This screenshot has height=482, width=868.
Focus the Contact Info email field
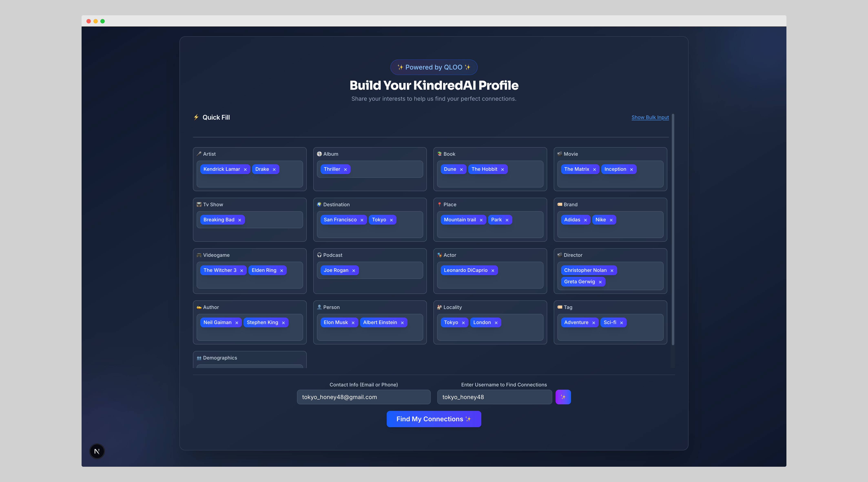(364, 397)
